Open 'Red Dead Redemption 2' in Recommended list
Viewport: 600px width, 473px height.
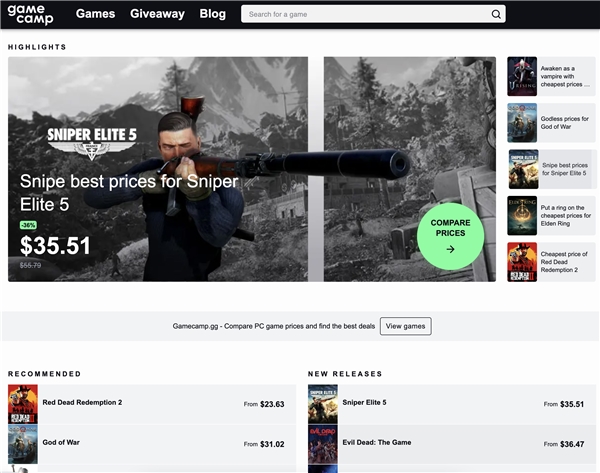82,403
